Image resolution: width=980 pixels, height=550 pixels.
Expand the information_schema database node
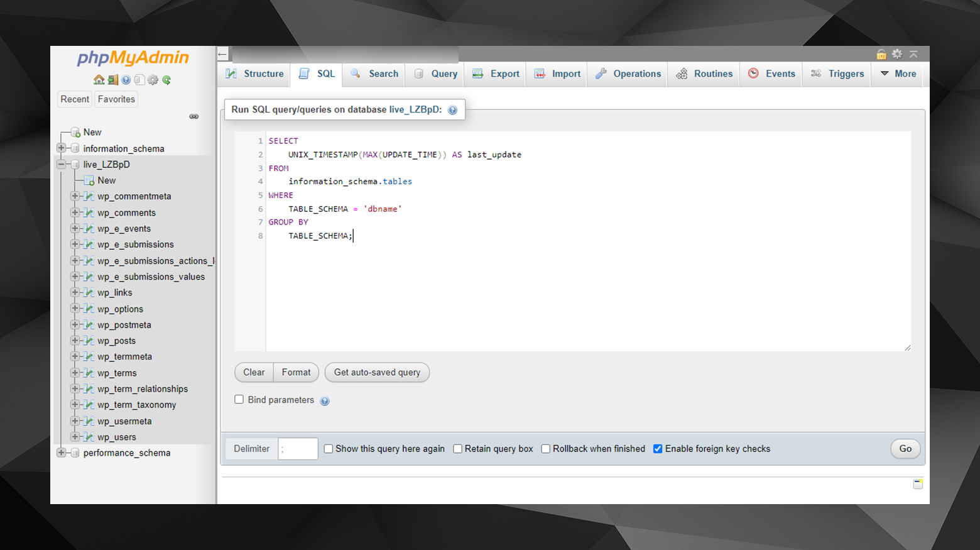click(x=62, y=148)
